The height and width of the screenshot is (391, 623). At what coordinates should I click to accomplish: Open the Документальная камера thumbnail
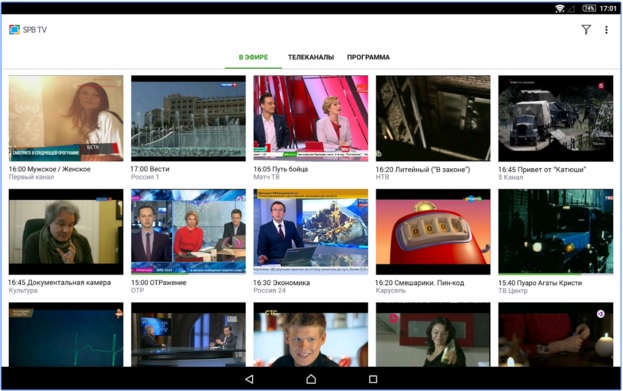[66, 232]
